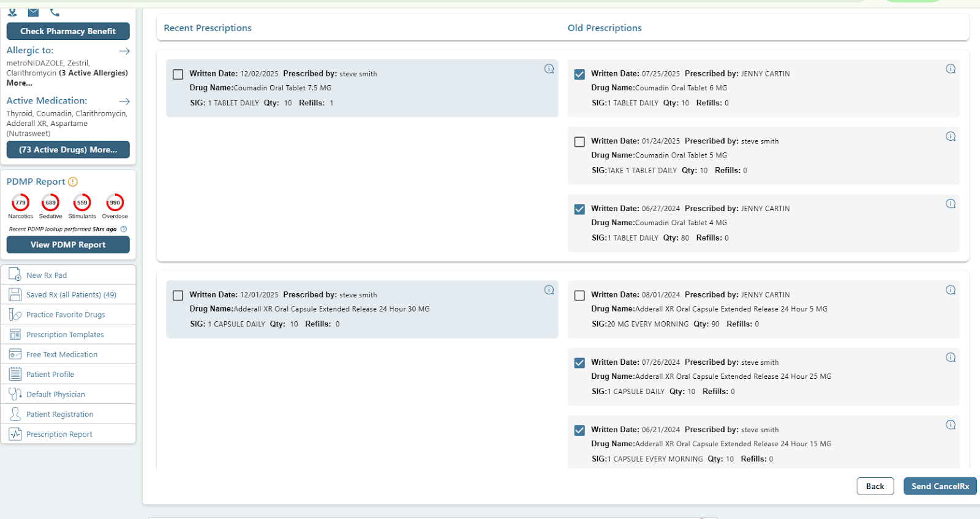Click the Sedative score gauge 689

click(50, 203)
